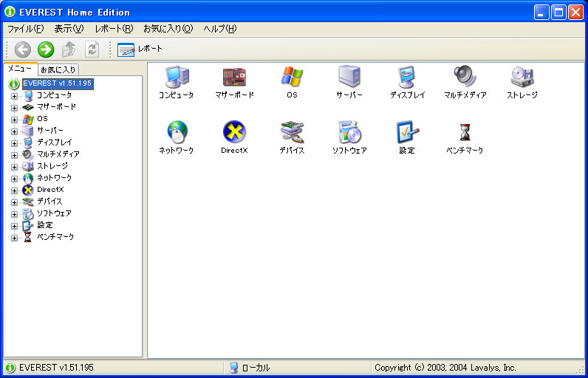Expand the ベンチマーク tree node
588x378 pixels.
[14, 238]
